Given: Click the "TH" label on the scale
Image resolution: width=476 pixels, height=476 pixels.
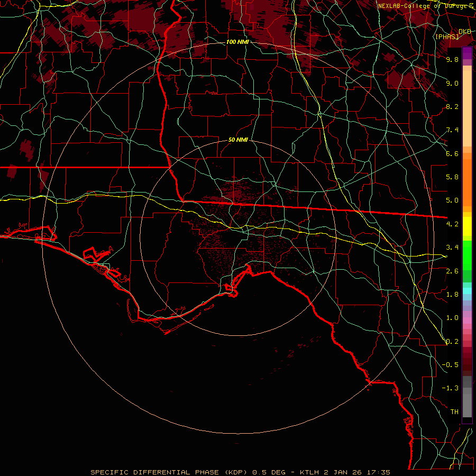Looking at the screenshot, I should coord(454,412).
